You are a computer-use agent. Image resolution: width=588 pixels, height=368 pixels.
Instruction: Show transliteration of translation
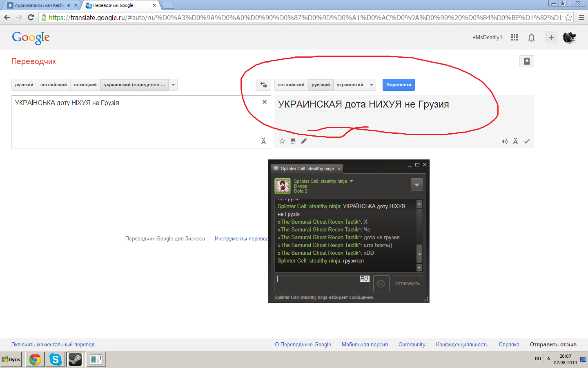[515, 141]
